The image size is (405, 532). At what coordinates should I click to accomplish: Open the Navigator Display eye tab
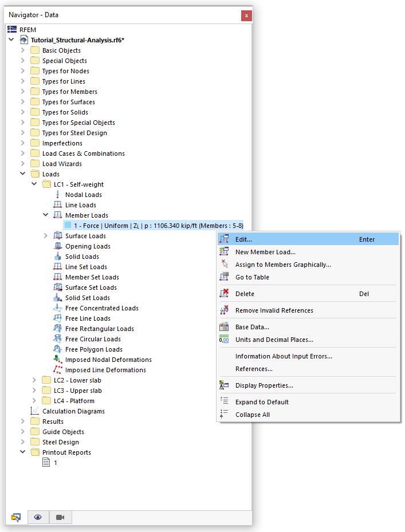pos(38,518)
